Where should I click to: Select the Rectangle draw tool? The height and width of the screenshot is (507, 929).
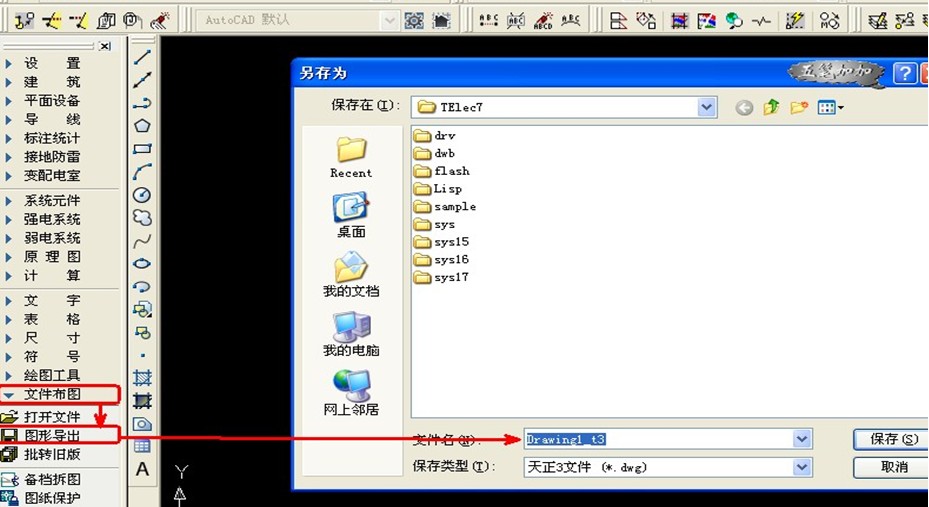(x=142, y=149)
